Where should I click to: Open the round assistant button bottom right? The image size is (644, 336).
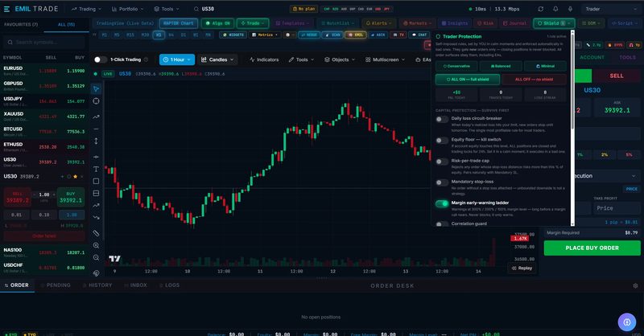tap(627, 322)
